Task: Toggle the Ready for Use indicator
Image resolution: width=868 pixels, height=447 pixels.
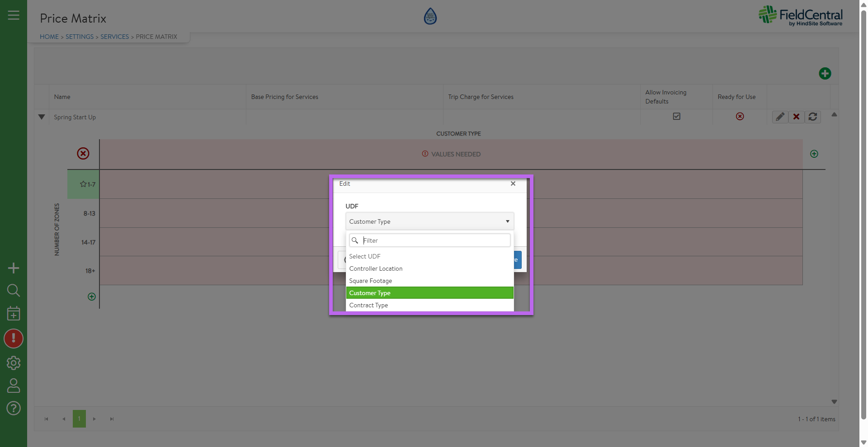Action: coord(740,117)
